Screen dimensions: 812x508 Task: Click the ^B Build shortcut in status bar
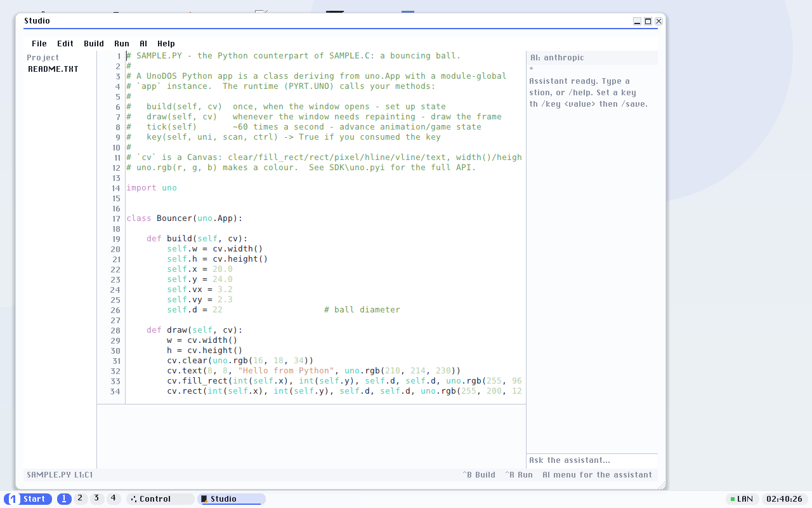[479, 474]
